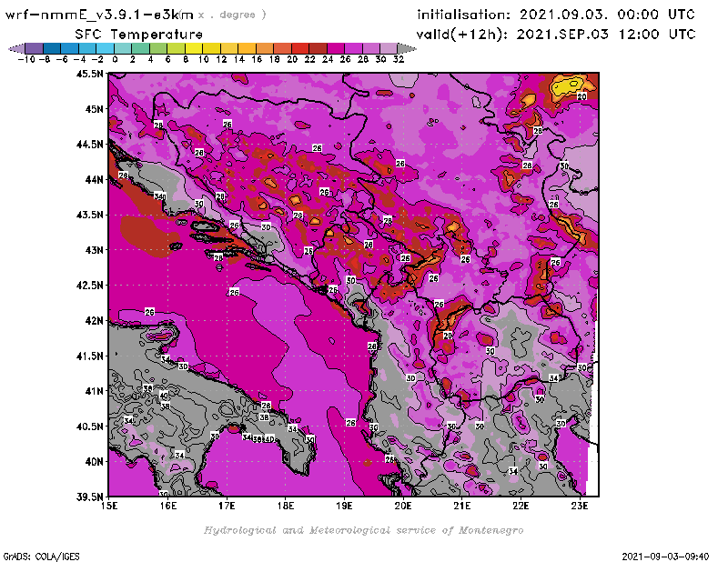Image resolution: width=728 pixels, height=562 pixels.
Task: Click the gray arrow at the legend's right end
Action: [x=407, y=48]
